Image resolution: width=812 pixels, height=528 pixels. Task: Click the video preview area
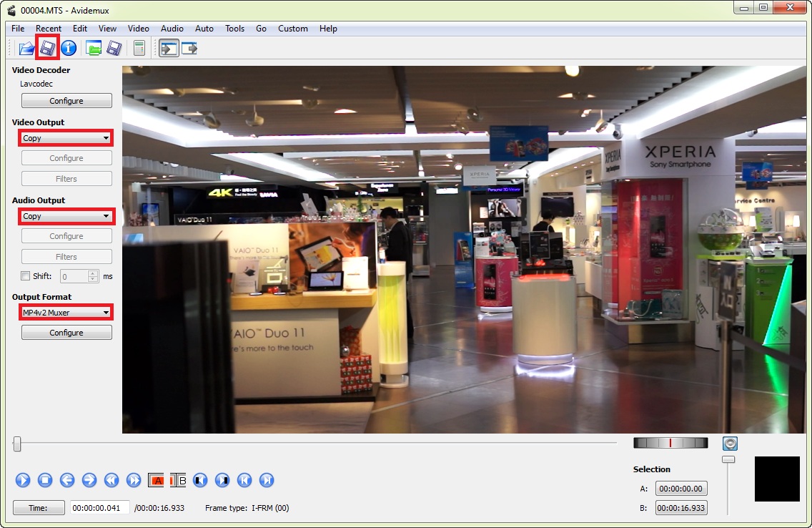464,249
